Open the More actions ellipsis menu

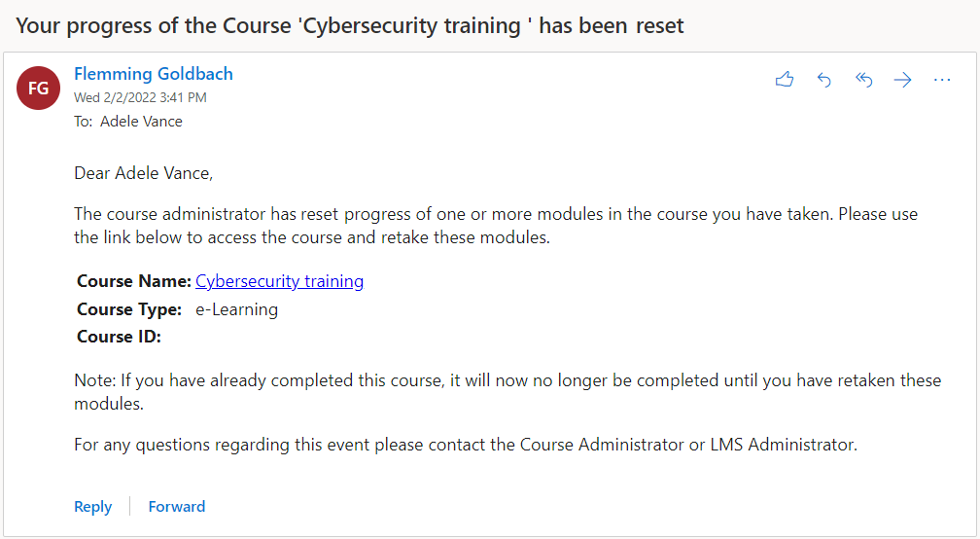coord(942,80)
